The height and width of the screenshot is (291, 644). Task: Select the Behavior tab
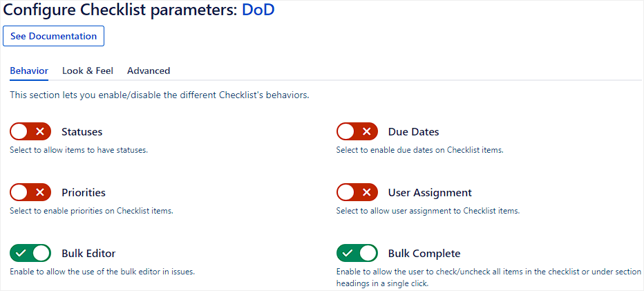tap(29, 71)
